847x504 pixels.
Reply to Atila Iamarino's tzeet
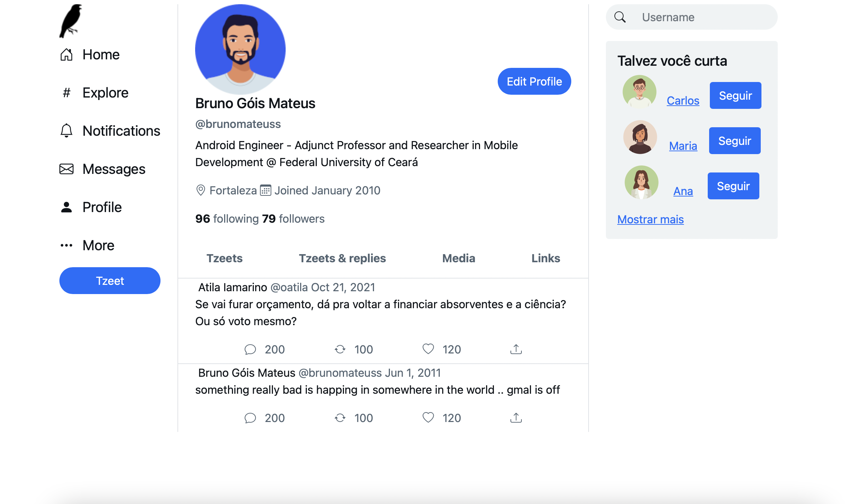click(x=251, y=349)
